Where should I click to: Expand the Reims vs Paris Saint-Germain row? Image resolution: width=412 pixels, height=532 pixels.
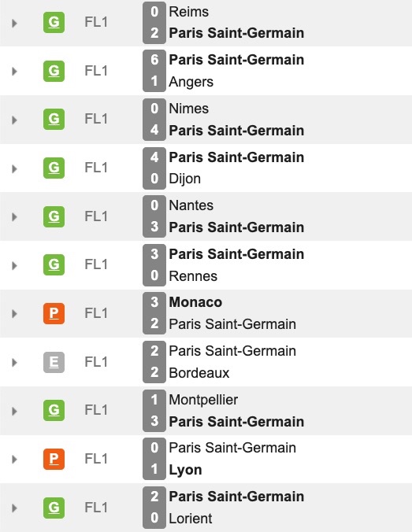(14, 23)
